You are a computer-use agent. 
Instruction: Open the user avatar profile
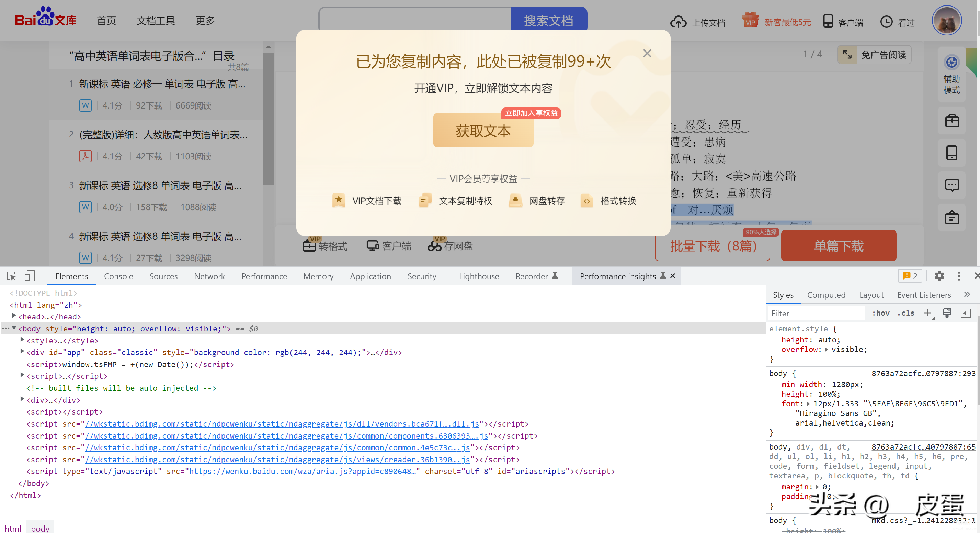click(x=947, y=21)
